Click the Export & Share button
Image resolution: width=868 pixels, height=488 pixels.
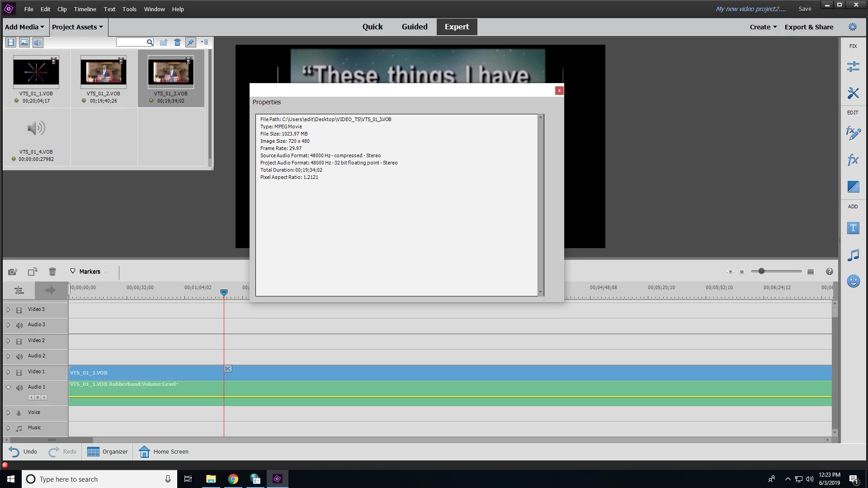click(x=809, y=27)
